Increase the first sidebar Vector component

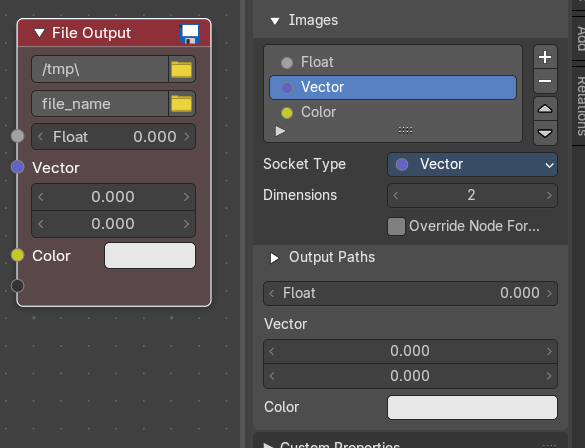549,351
